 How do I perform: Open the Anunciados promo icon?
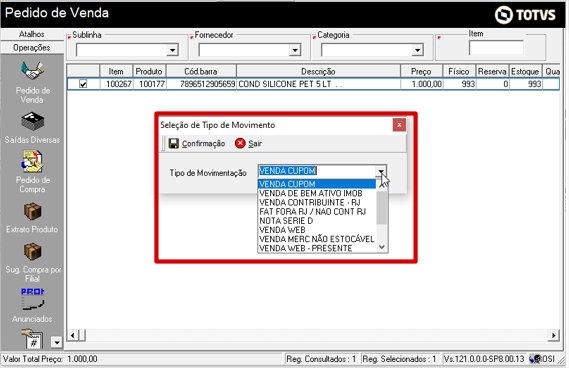tap(32, 300)
